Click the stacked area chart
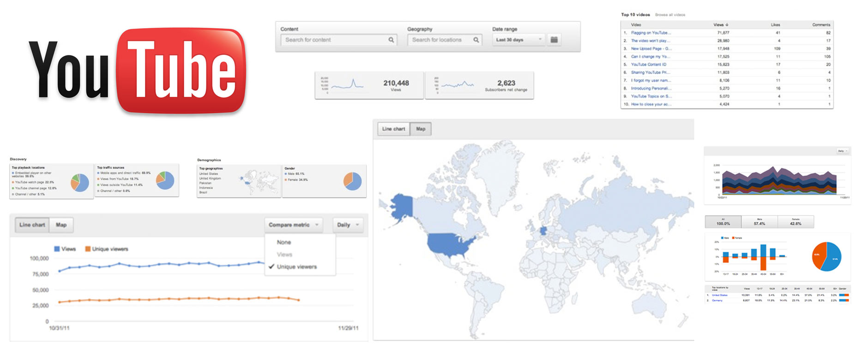This screenshot has width=868, height=358. tap(779, 181)
